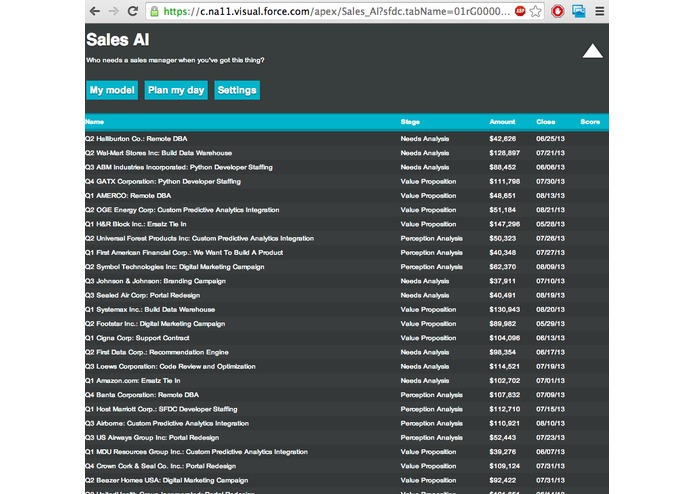Open Q2 Halliburton Co.: Remote DBA
The height and width of the screenshot is (494, 695).
point(137,139)
